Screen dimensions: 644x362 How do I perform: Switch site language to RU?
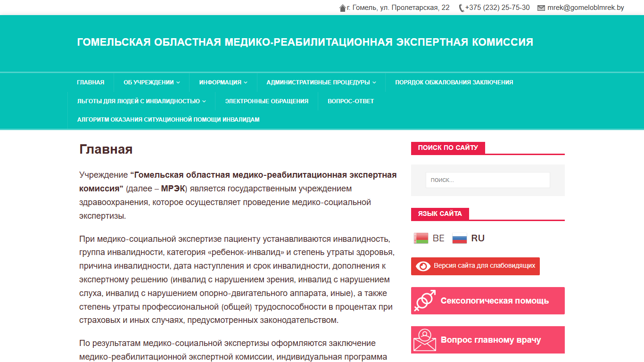[x=478, y=239]
